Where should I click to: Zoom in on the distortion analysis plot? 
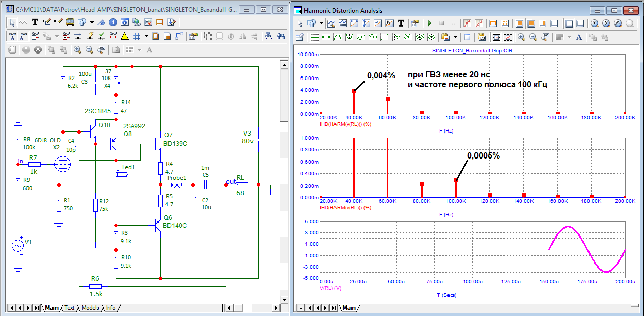tap(521, 37)
